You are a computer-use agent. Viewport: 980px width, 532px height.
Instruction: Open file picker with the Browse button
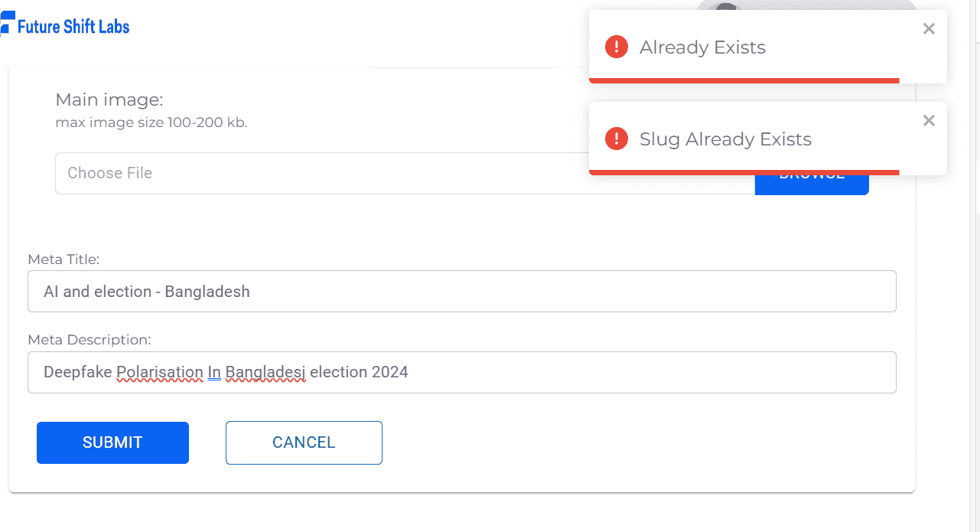coord(812,184)
